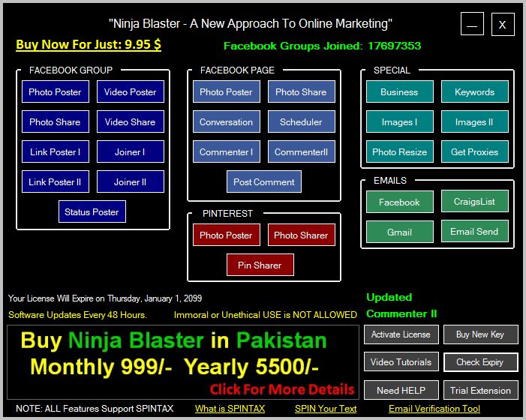
Task: Launch Images I tool
Action: (x=400, y=121)
